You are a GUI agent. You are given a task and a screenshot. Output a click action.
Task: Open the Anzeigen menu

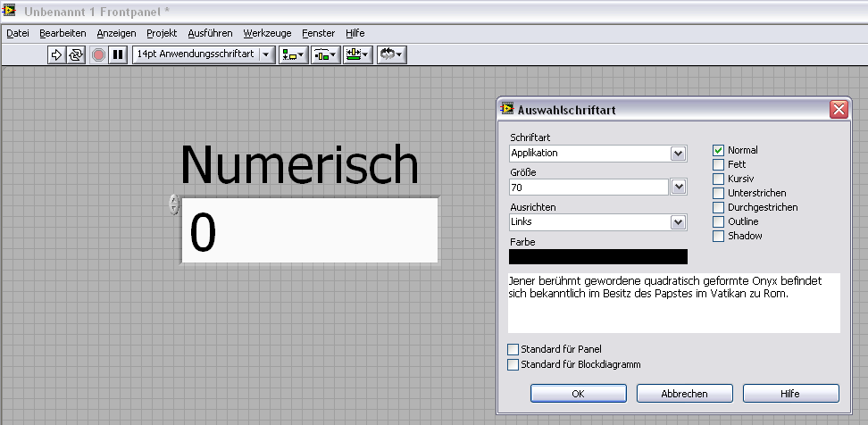[x=116, y=33]
